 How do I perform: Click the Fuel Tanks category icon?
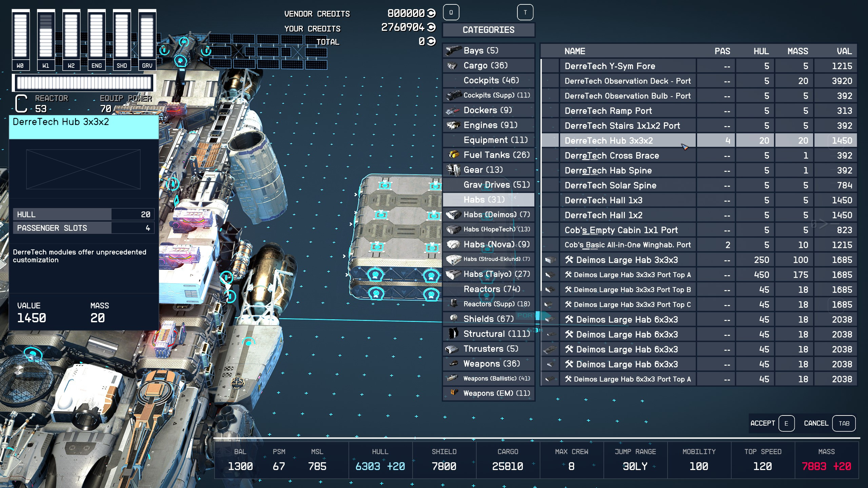click(x=453, y=155)
